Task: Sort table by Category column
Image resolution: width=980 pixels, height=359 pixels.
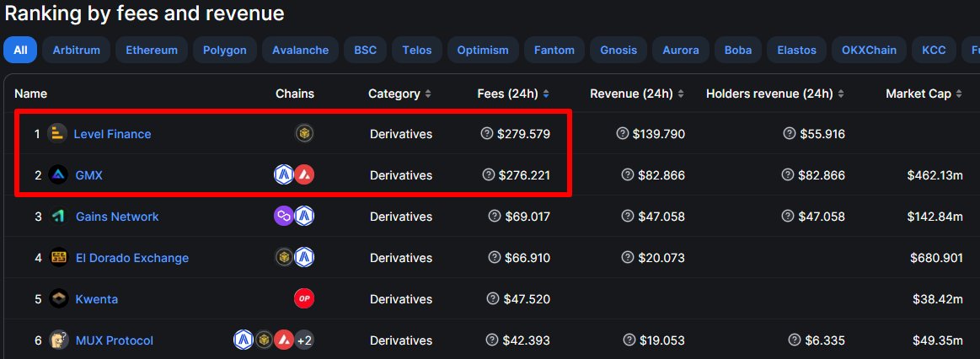Action: point(399,94)
